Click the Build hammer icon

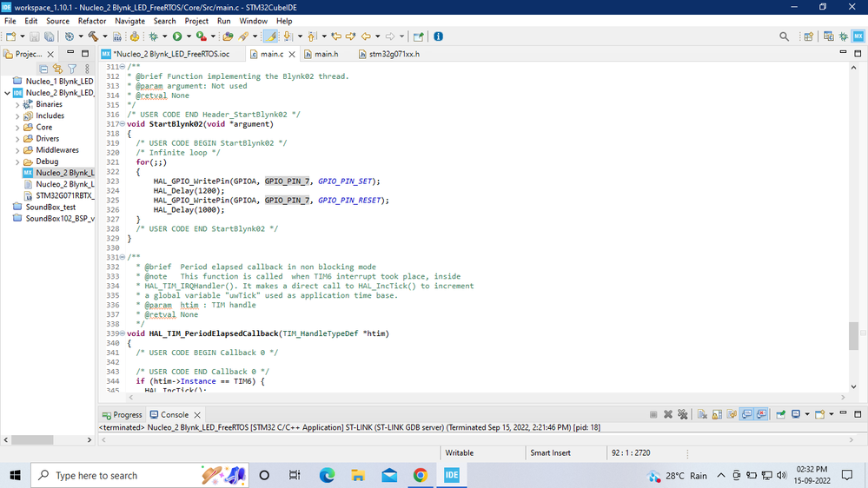(x=93, y=36)
